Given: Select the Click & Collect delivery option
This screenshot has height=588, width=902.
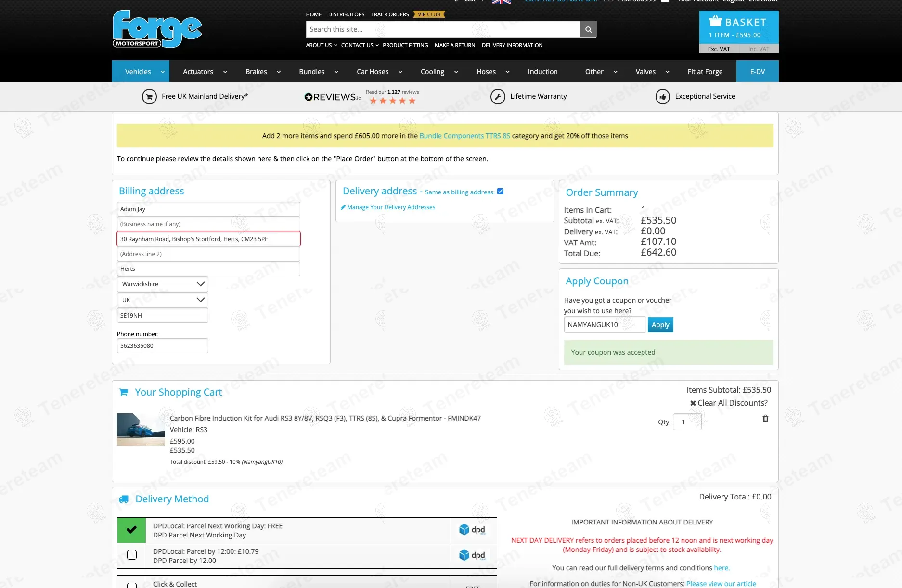Looking at the screenshot, I should click(131, 584).
